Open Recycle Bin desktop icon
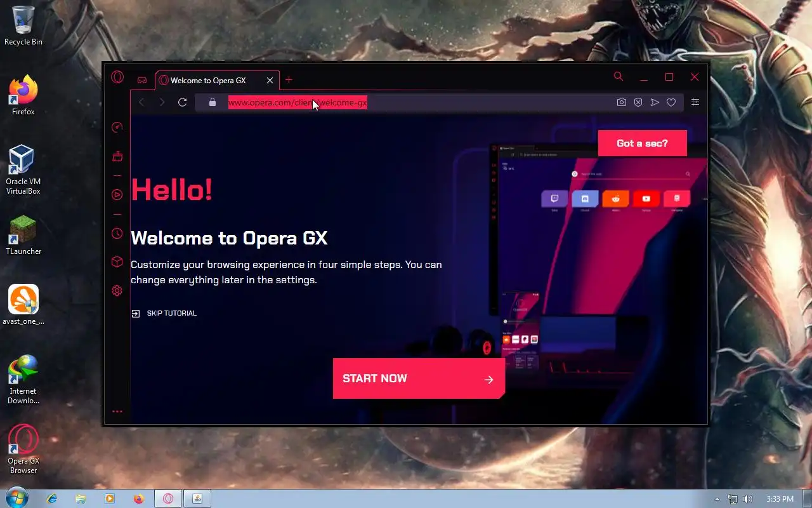The height and width of the screenshot is (508, 812). pos(23,26)
